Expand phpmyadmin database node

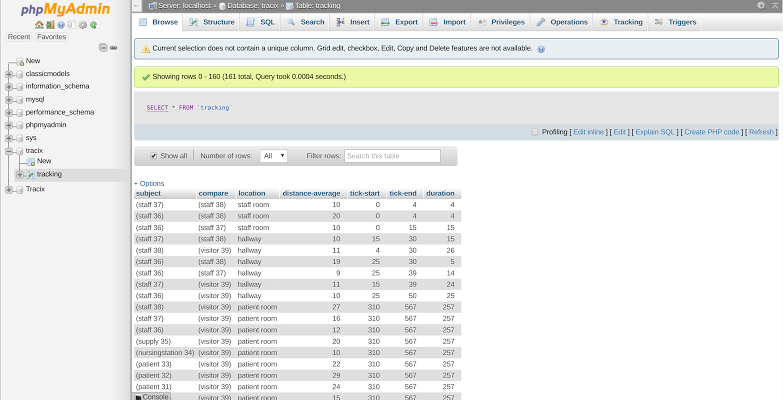tap(8, 125)
